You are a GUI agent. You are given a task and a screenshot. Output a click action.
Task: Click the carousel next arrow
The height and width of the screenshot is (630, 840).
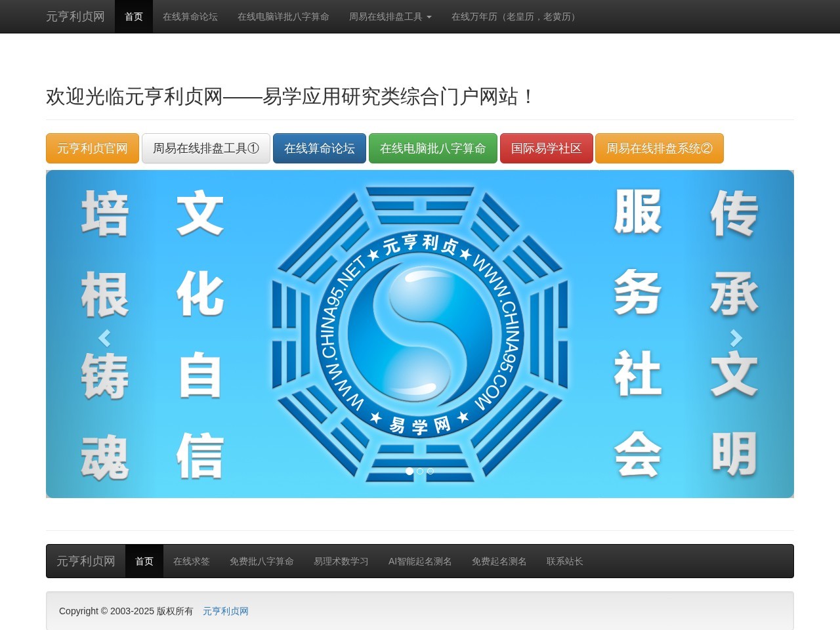(x=735, y=338)
